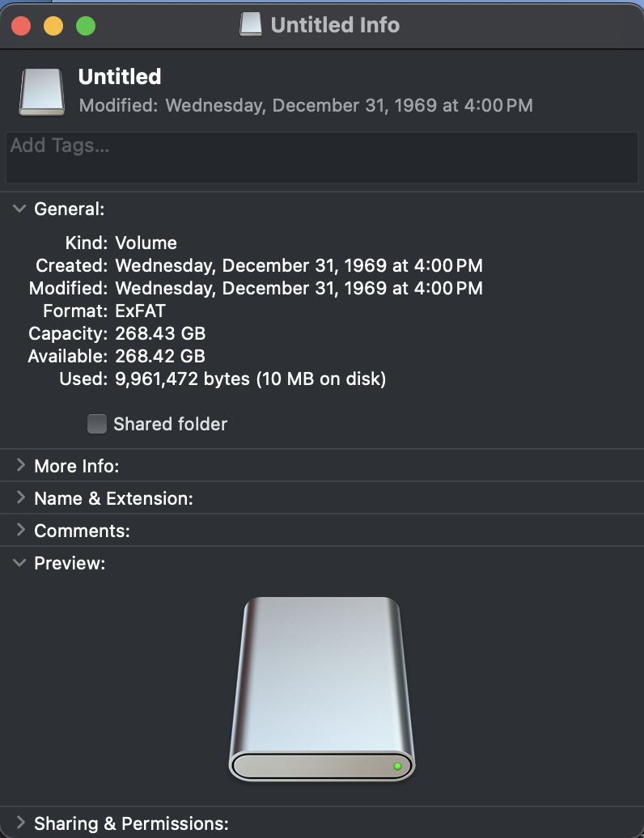The height and width of the screenshot is (838, 644).
Task: Click the Untitled volume name in header
Action: coord(120,77)
